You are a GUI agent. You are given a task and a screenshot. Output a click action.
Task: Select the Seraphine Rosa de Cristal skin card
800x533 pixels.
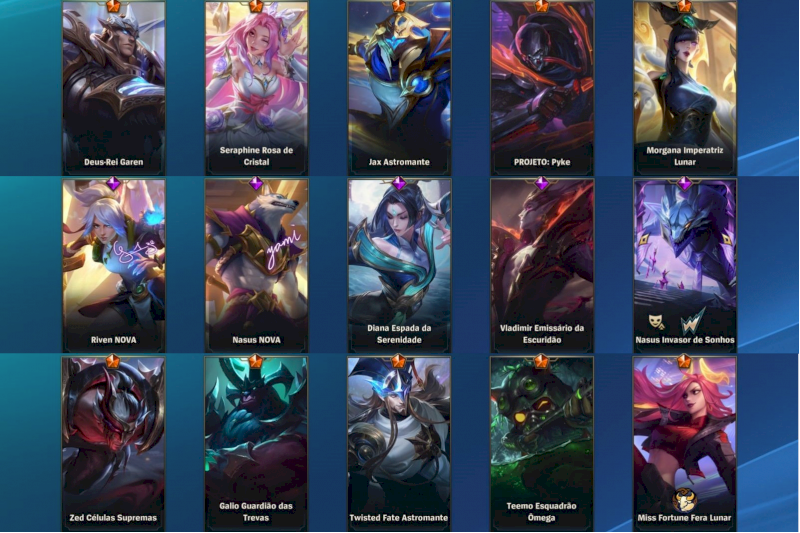tap(256, 88)
